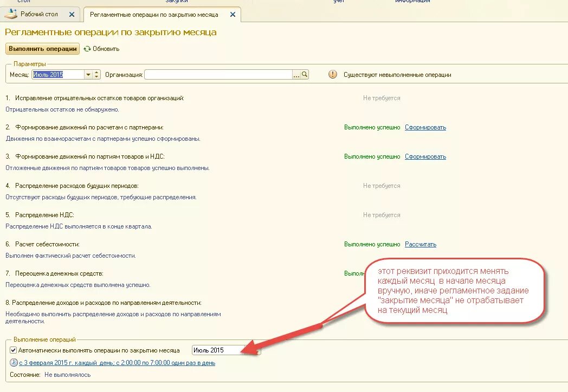
Task: Click the Рабочий стол desk icon
Action: click(x=11, y=14)
